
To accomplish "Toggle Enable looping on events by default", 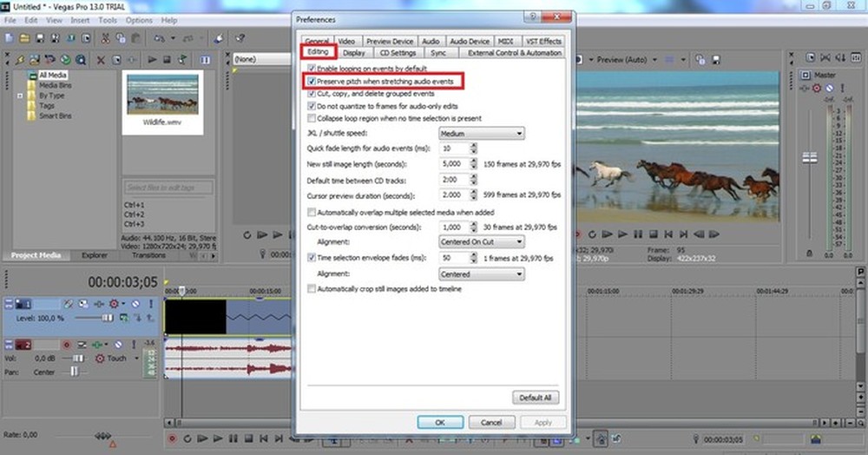I will tap(312, 69).
